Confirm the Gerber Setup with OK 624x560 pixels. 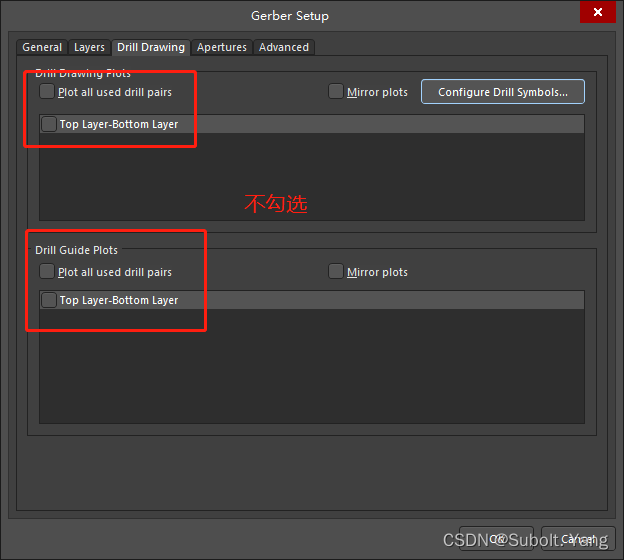click(496, 539)
